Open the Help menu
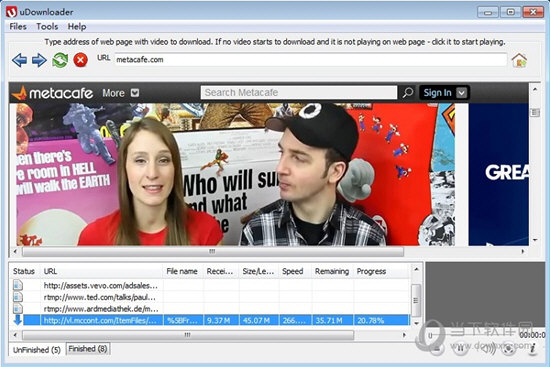550x367 pixels. (77, 27)
